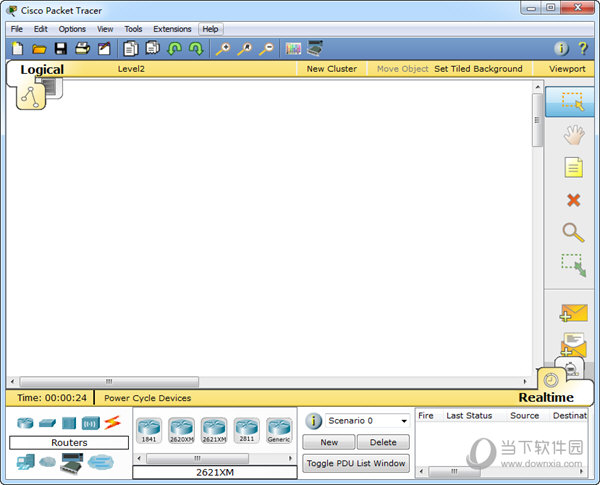The image size is (600, 485).
Task: Open the Network Information icon in toolbar
Action: click(x=561, y=48)
